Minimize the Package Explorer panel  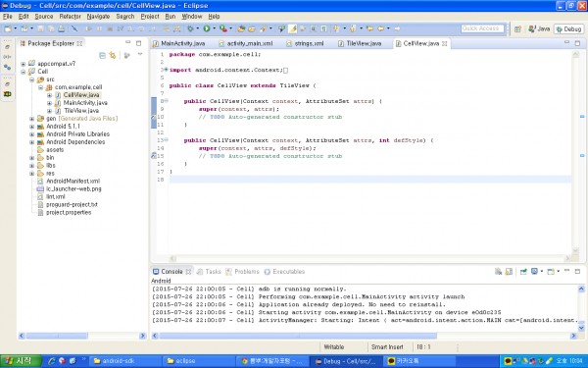point(128,43)
